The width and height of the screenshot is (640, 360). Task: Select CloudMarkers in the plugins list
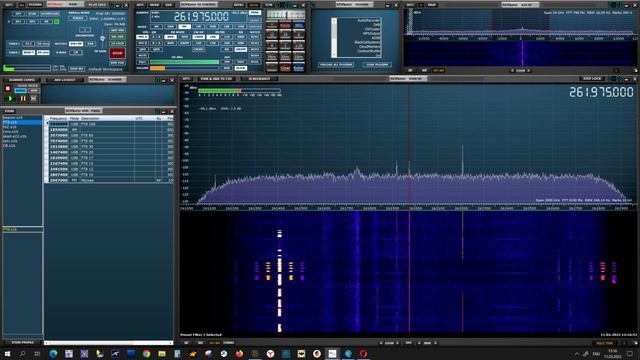coord(369,47)
